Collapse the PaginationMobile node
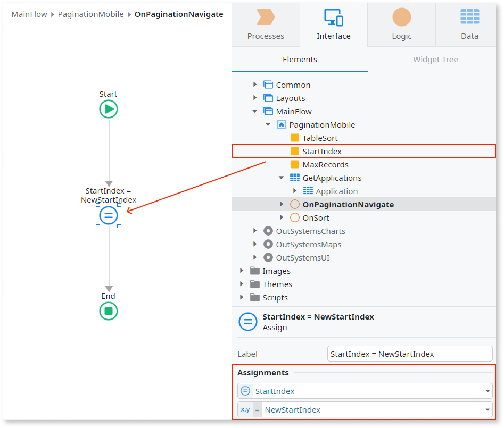Viewport: 504px width, 428px height. pos(268,124)
